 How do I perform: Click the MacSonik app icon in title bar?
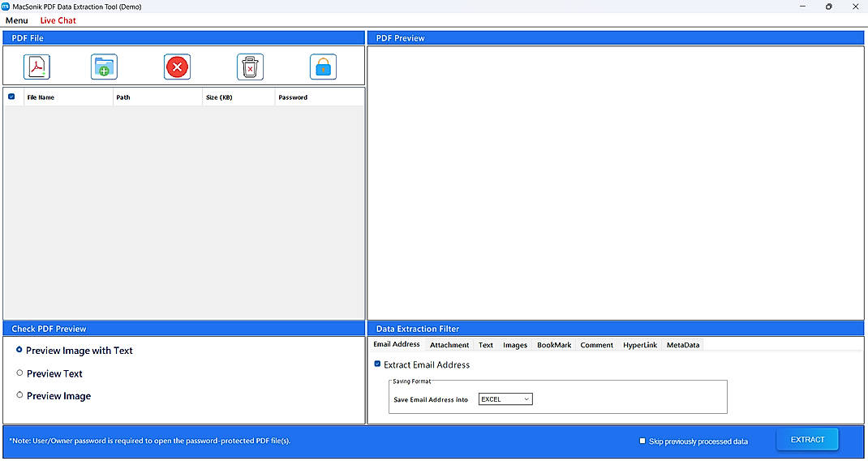[x=6, y=6]
